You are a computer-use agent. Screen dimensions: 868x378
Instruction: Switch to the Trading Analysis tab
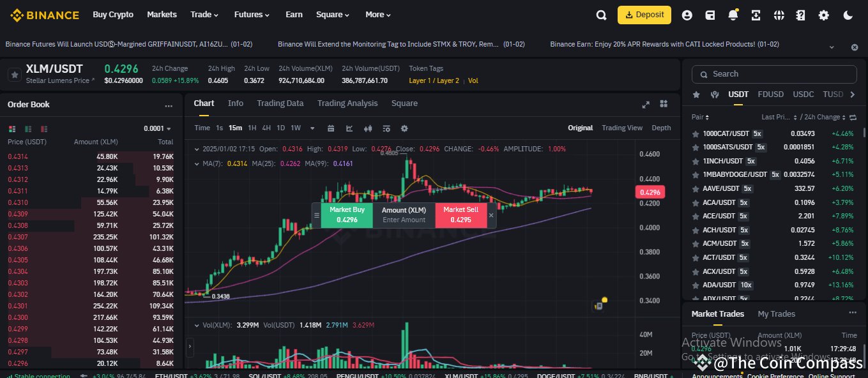[x=347, y=103]
